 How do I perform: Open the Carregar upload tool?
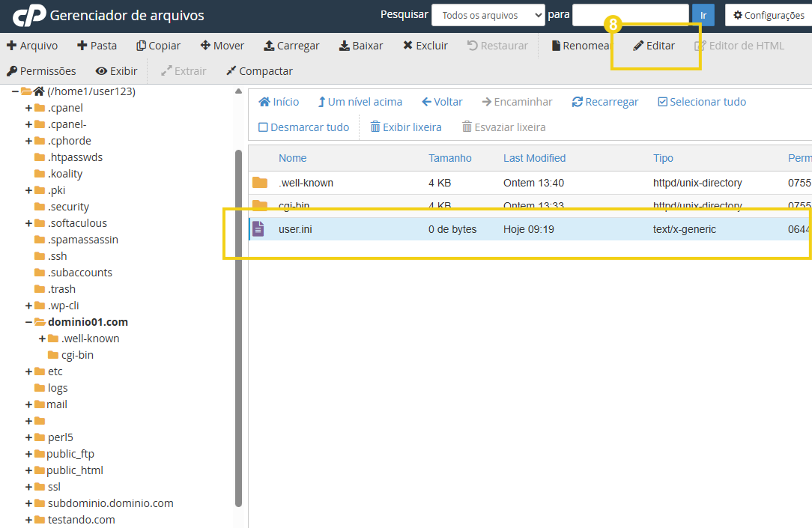click(x=291, y=46)
